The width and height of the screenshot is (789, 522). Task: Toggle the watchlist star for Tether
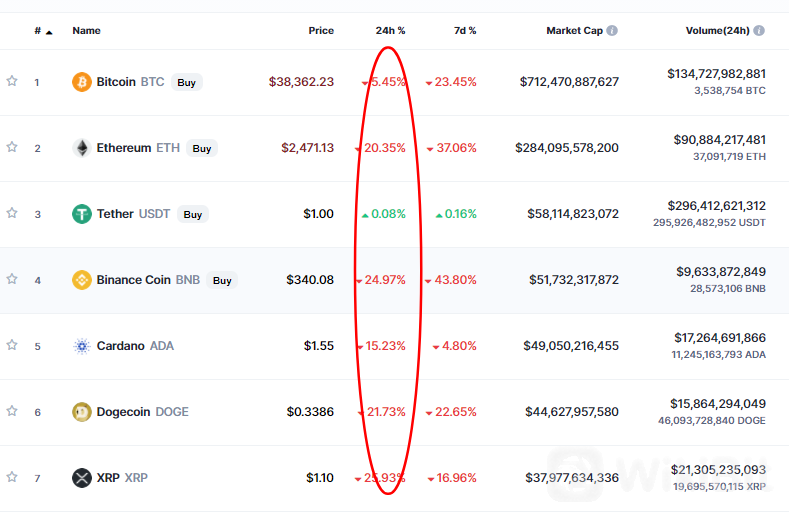12,213
